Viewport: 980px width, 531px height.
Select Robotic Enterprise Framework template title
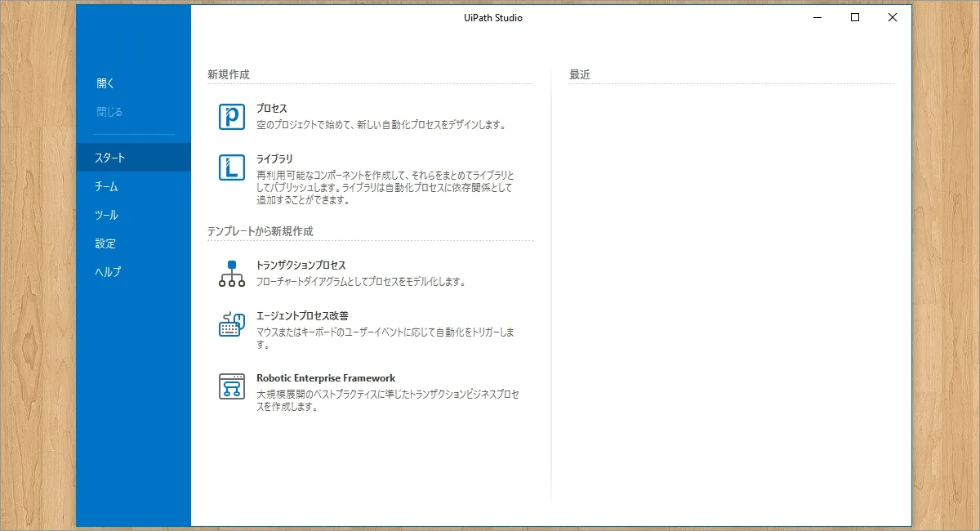tap(326, 378)
